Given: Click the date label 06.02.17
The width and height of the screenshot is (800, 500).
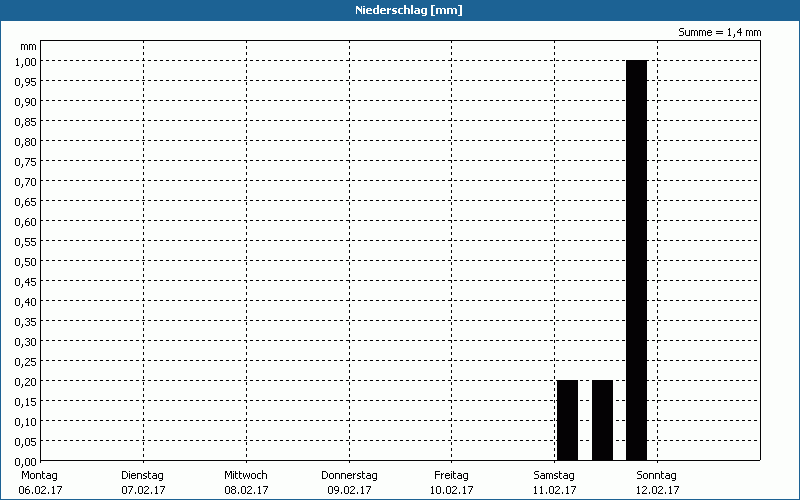Looking at the screenshot, I should (x=40, y=490).
